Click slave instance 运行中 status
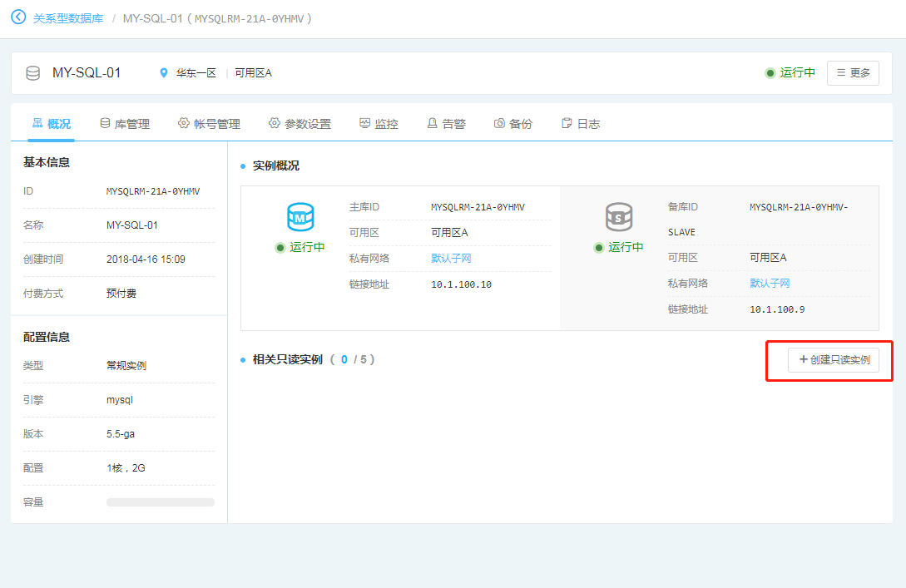This screenshot has height=588, width=906. pos(619,247)
